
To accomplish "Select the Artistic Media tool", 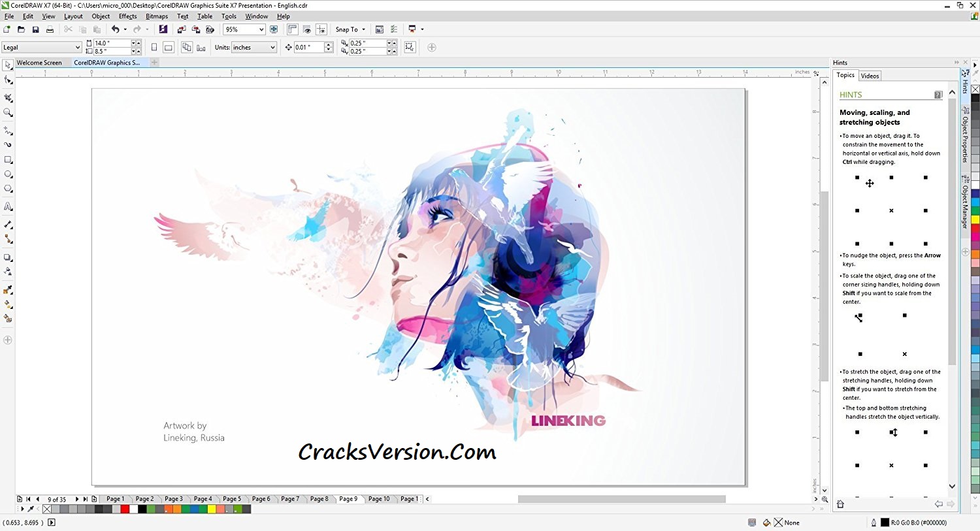I will pos(8,144).
